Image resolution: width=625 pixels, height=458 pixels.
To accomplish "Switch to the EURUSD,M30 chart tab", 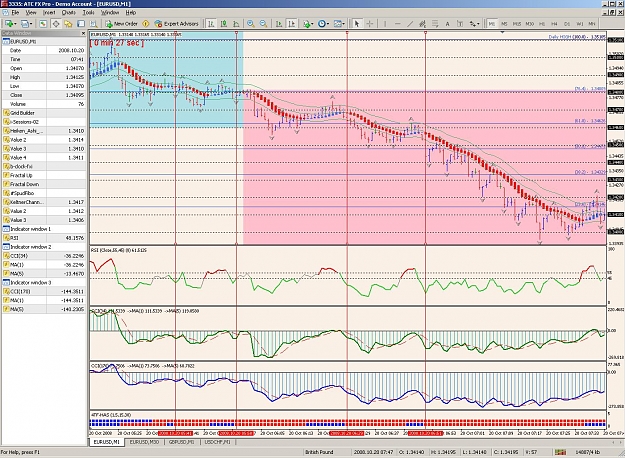I will pos(145,442).
